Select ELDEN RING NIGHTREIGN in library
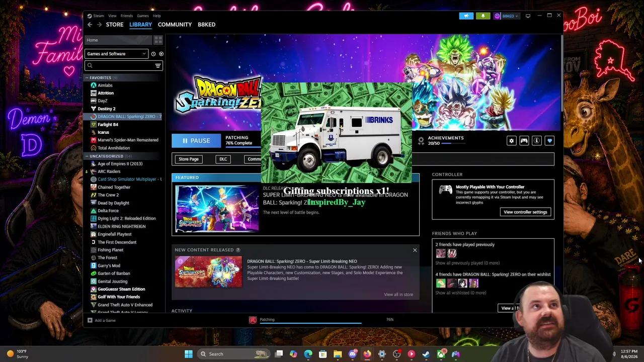 point(121,226)
